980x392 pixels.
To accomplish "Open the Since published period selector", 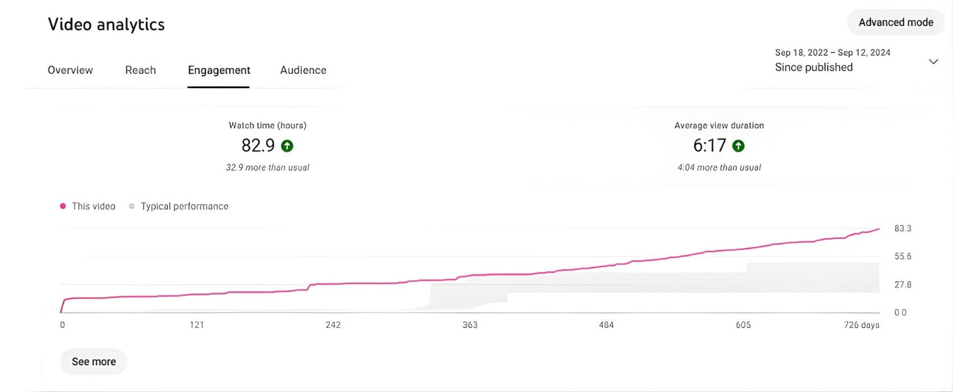I will (x=815, y=67).
